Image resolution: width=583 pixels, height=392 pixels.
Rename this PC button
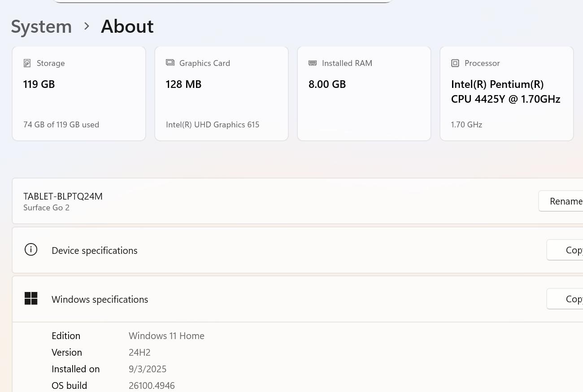pos(561,201)
